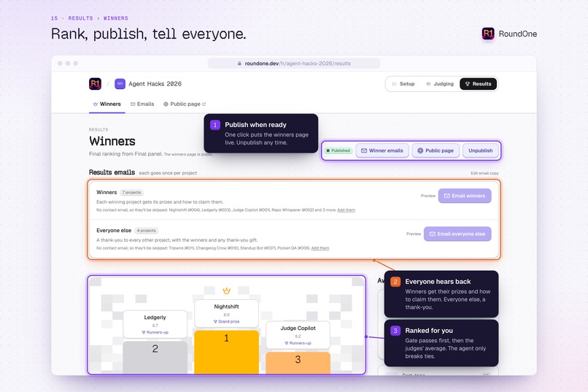
Task: Click the Grand prize label under Nightshift
Action: click(x=226, y=321)
